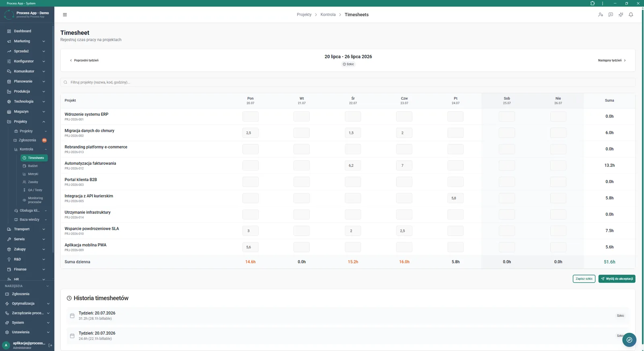This screenshot has width=644, height=351.
Task: Click the calendar icon of 24.6h history entry
Action: click(72, 336)
